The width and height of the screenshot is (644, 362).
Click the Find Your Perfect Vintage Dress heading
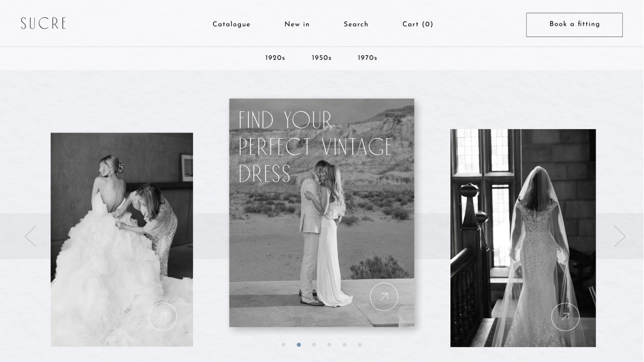pyautogui.click(x=315, y=146)
